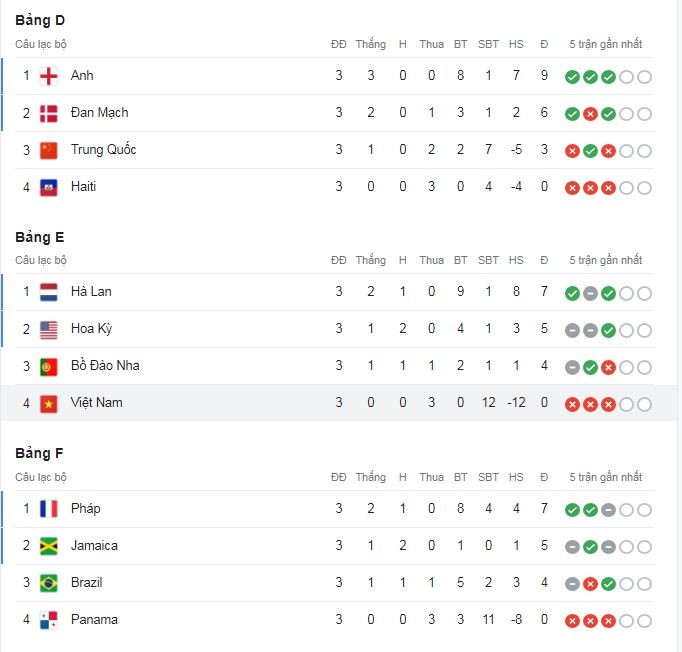Viewport: 682px width, 652px height.
Task: Click Hoa Kỳ's first grey draw indicator
Action: tap(572, 330)
